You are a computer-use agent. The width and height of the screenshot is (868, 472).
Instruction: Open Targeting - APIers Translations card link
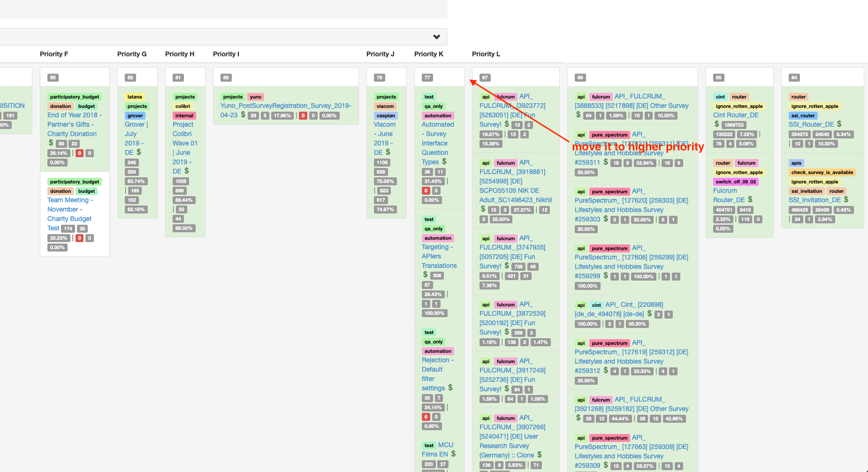point(439,256)
